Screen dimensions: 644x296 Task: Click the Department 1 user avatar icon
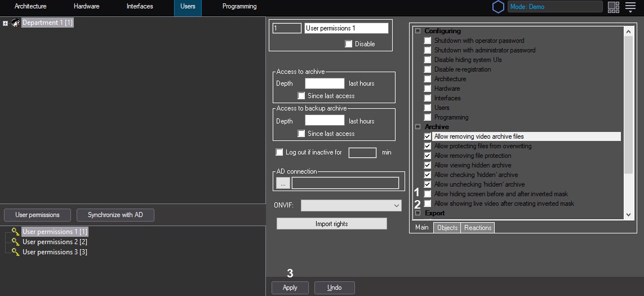coord(15,23)
